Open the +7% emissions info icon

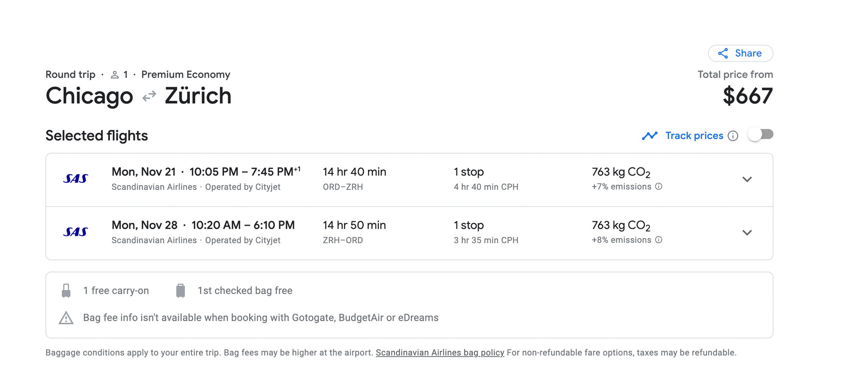click(x=659, y=187)
